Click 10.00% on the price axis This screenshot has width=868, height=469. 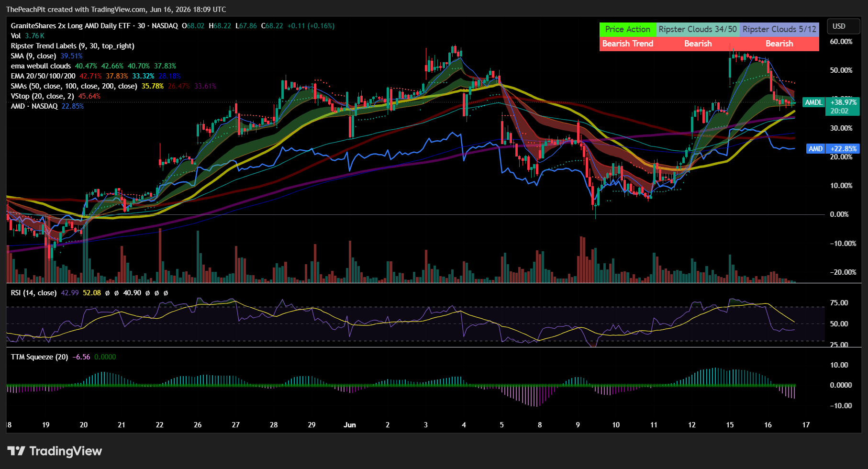[841, 186]
